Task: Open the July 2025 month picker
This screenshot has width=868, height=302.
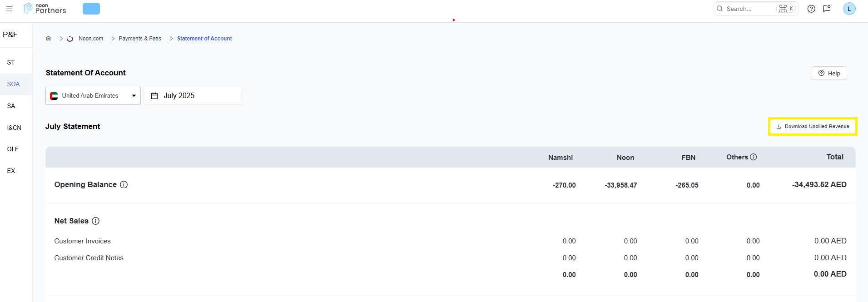Action: click(193, 96)
